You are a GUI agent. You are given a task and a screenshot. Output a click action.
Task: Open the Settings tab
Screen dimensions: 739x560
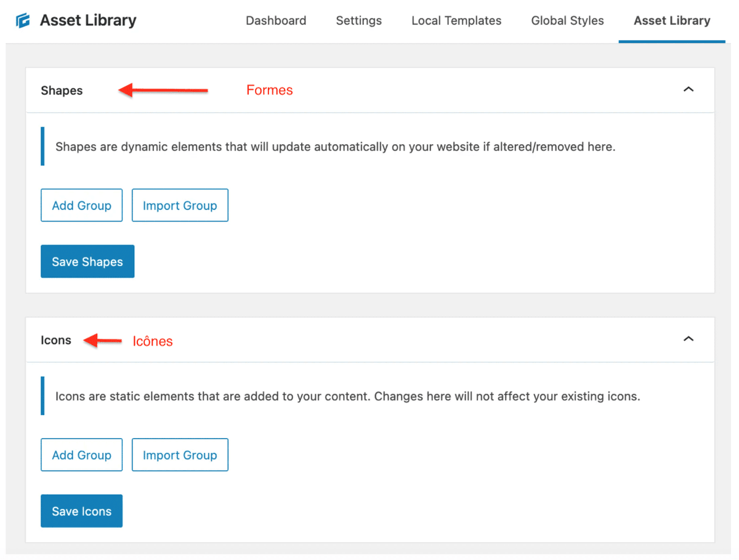point(358,20)
